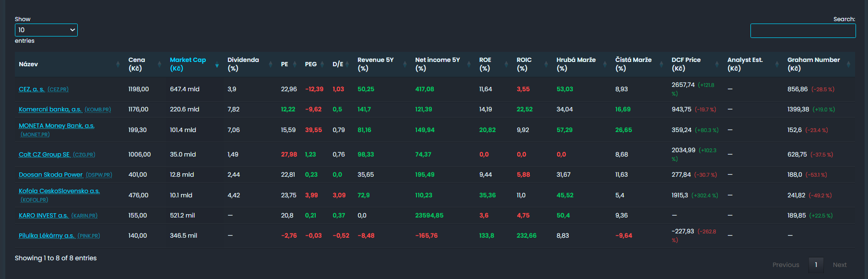Click the Search input field
Screen dimensions: 868x279
[x=803, y=31]
